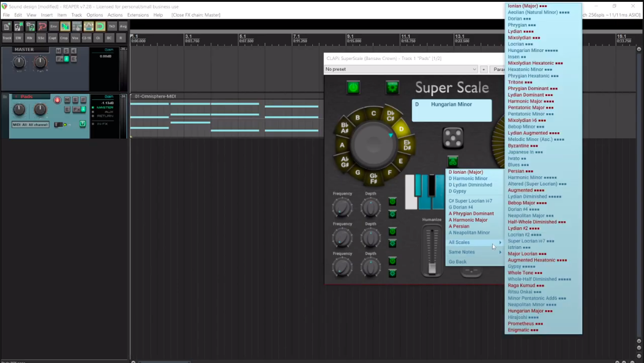Open the Options menu
Viewport: 644px width, 363px height.
[x=94, y=15]
